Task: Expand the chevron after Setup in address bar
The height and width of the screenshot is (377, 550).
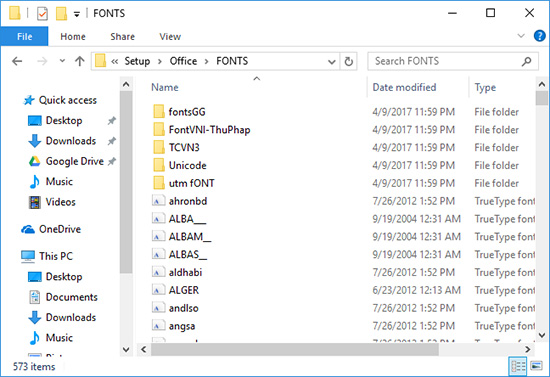Action: pyautogui.click(x=160, y=62)
